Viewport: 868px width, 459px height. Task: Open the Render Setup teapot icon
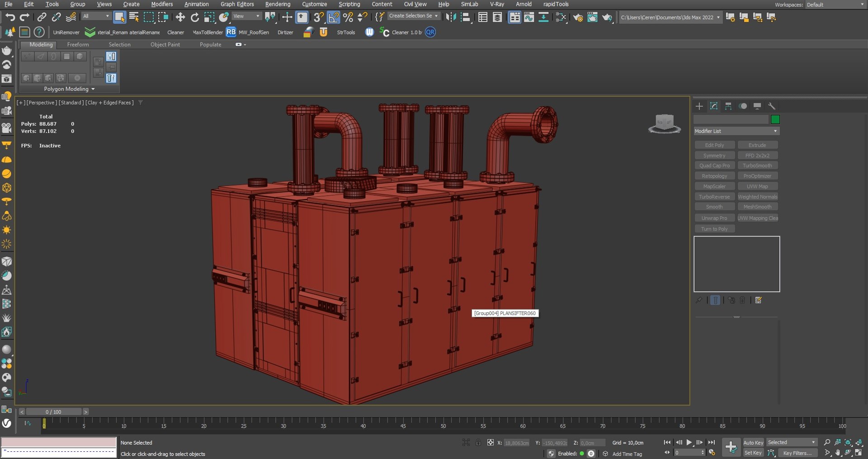[x=578, y=17]
